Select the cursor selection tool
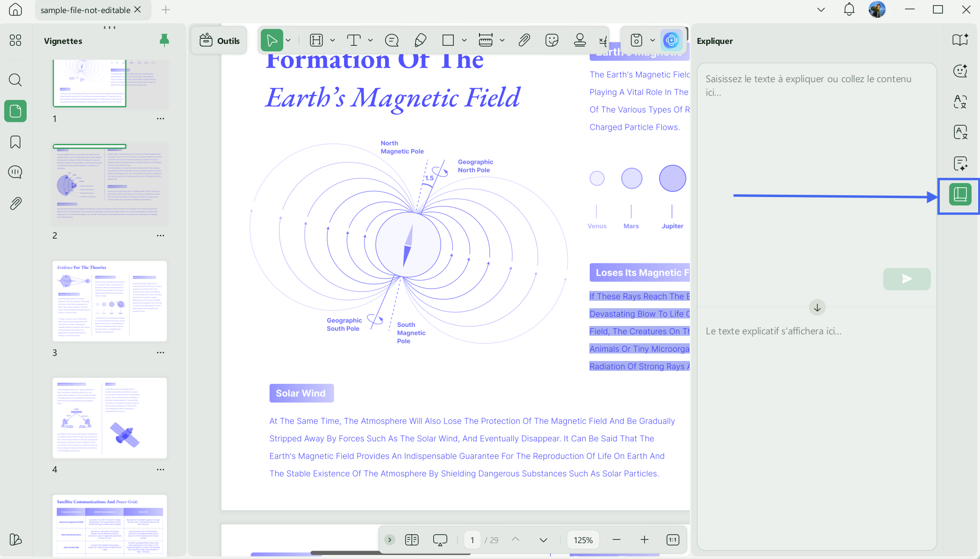 272,41
